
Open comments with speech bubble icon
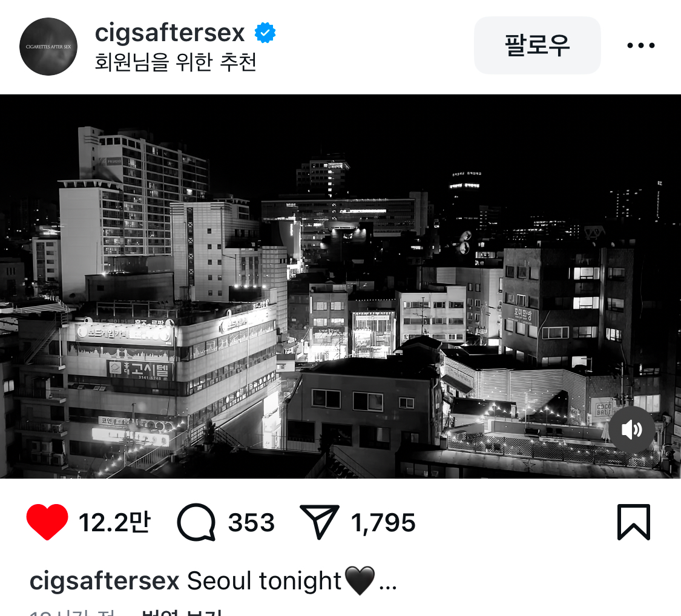coord(196,522)
